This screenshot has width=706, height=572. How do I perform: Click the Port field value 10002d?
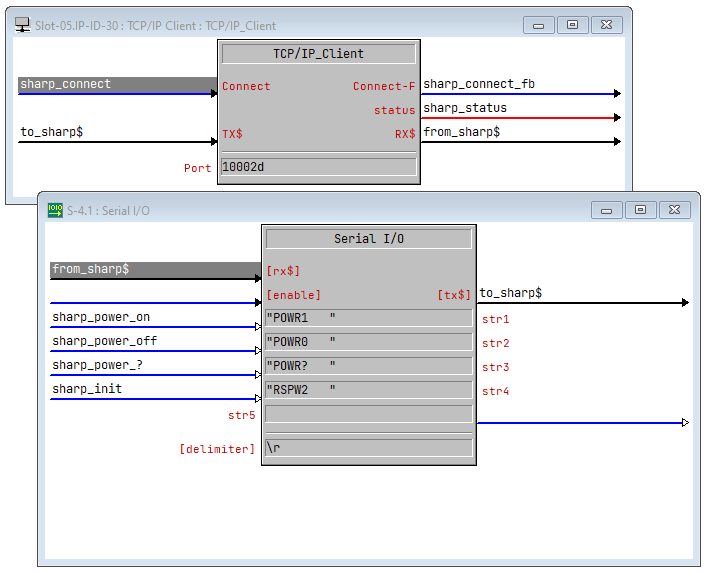pyautogui.click(x=318, y=167)
